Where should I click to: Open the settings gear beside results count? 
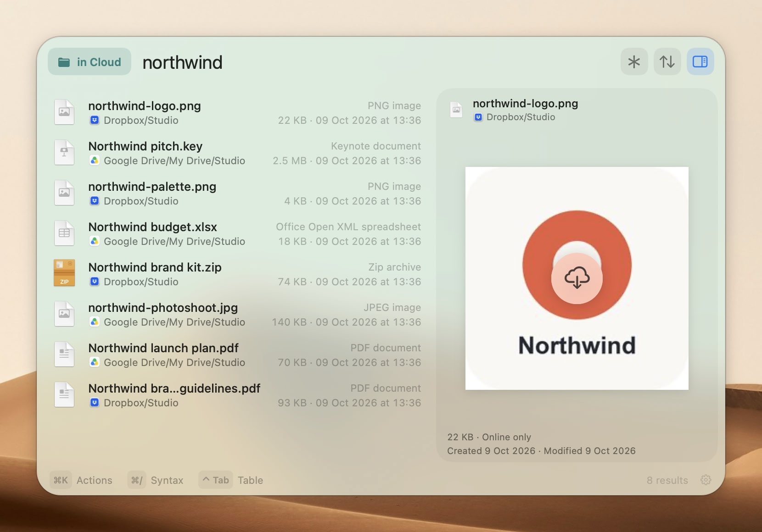tap(706, 480)
